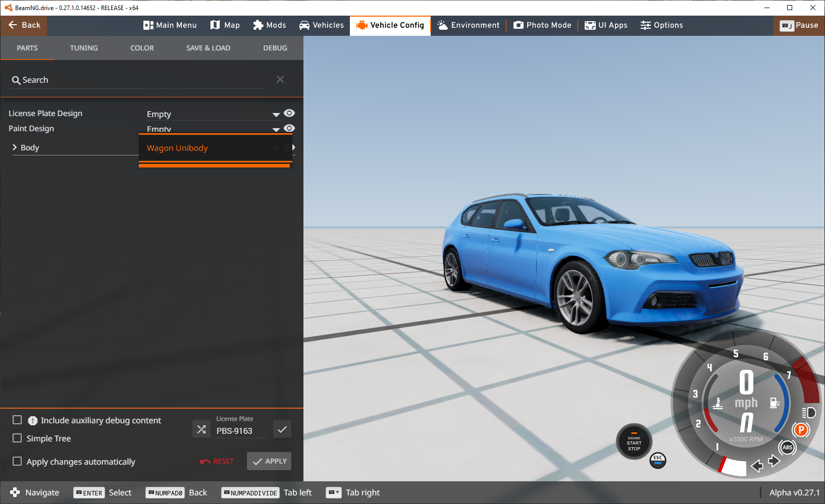Switch to the PARTS tab

coord(27,48)
